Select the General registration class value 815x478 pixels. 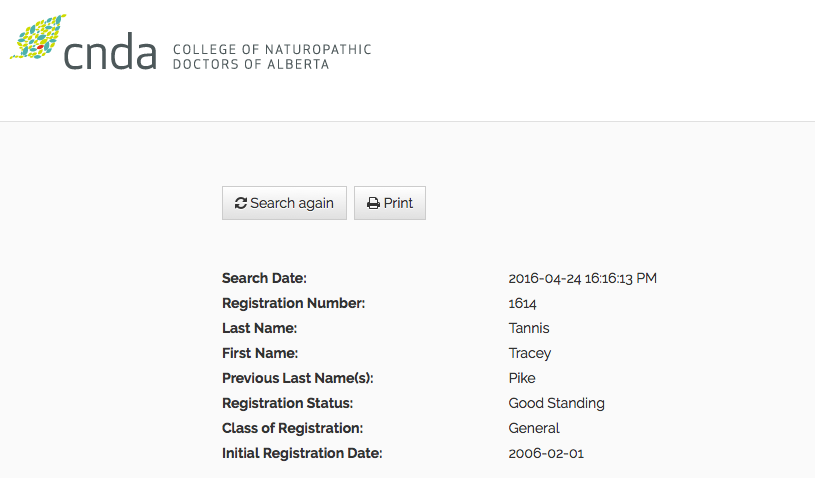[x=534, y=428]
